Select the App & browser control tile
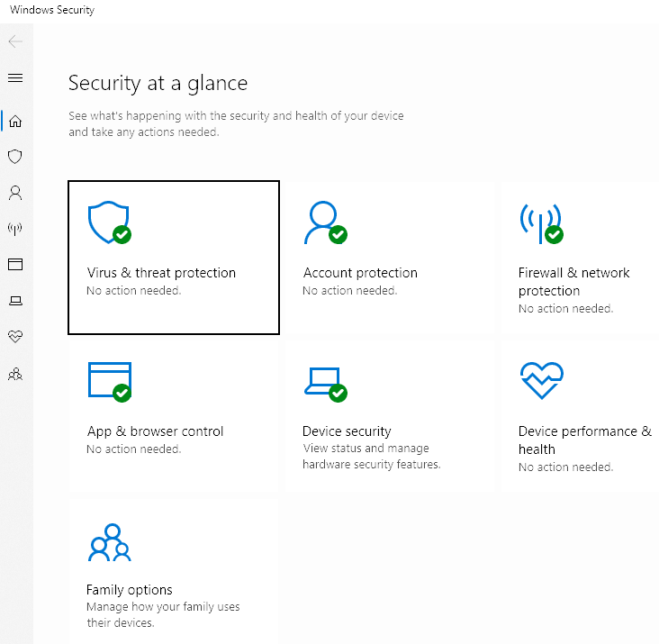This screenshot has width=659, height=644. (x=174, y=416)
